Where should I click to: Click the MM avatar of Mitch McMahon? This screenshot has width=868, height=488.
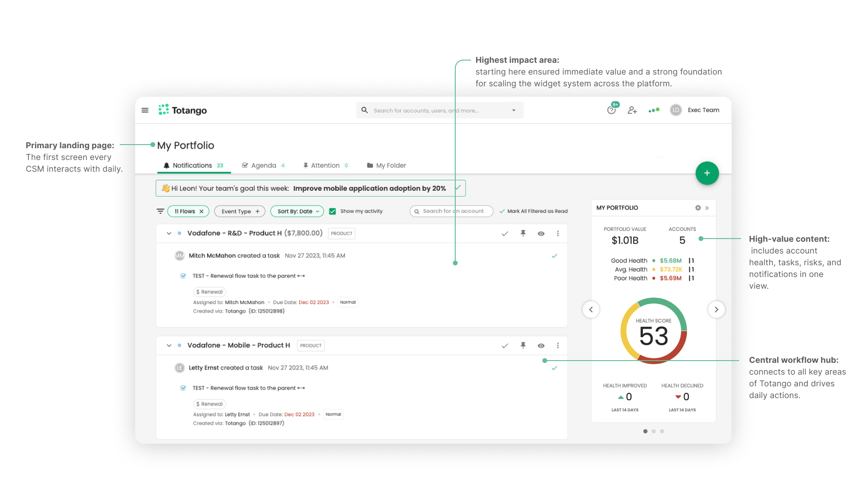[179, 256]
